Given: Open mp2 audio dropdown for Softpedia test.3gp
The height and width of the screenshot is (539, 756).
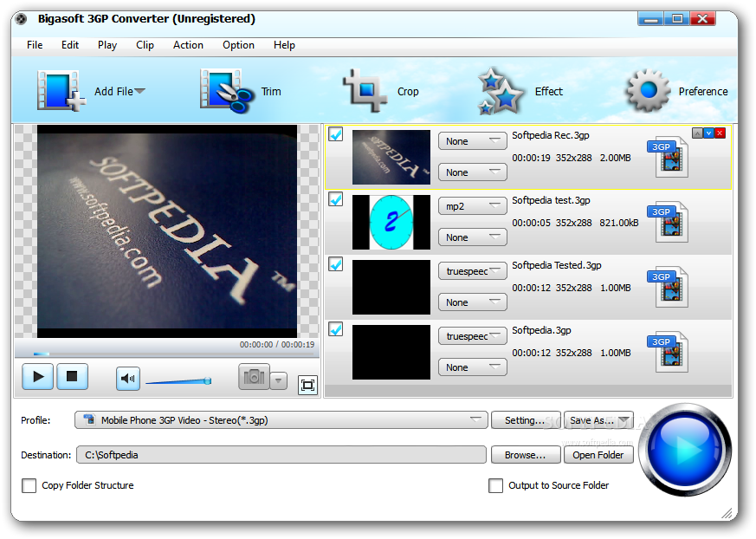Looking at the screenshot, I should click(473, 206).
